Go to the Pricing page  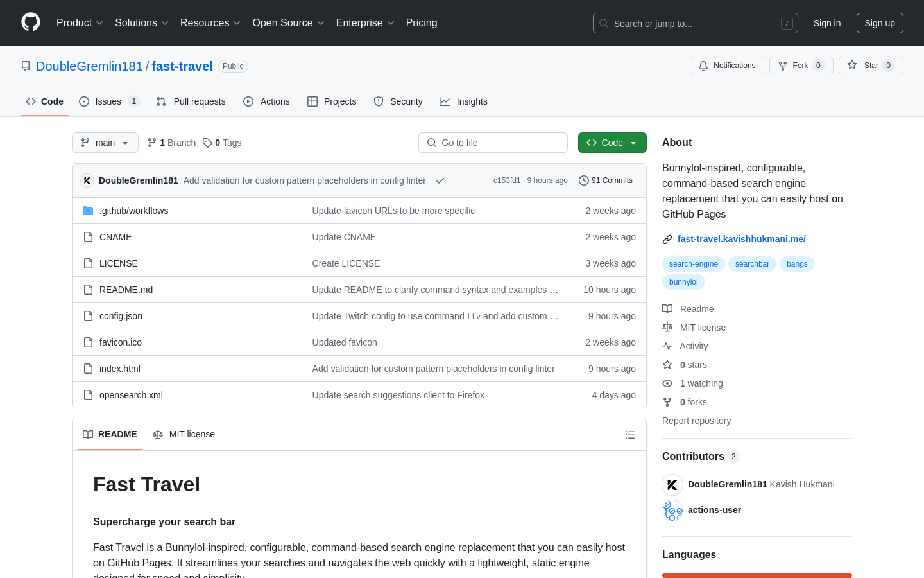click(x=422, y=23)
